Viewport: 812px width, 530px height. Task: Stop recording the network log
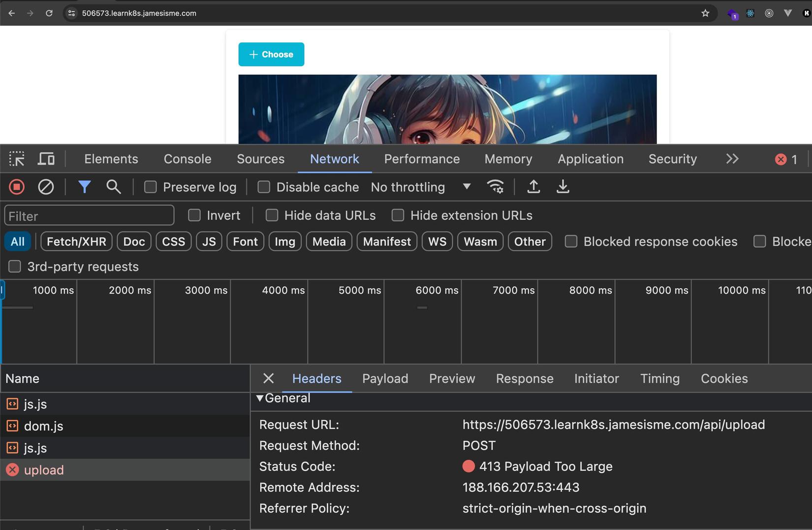[16, 187]
